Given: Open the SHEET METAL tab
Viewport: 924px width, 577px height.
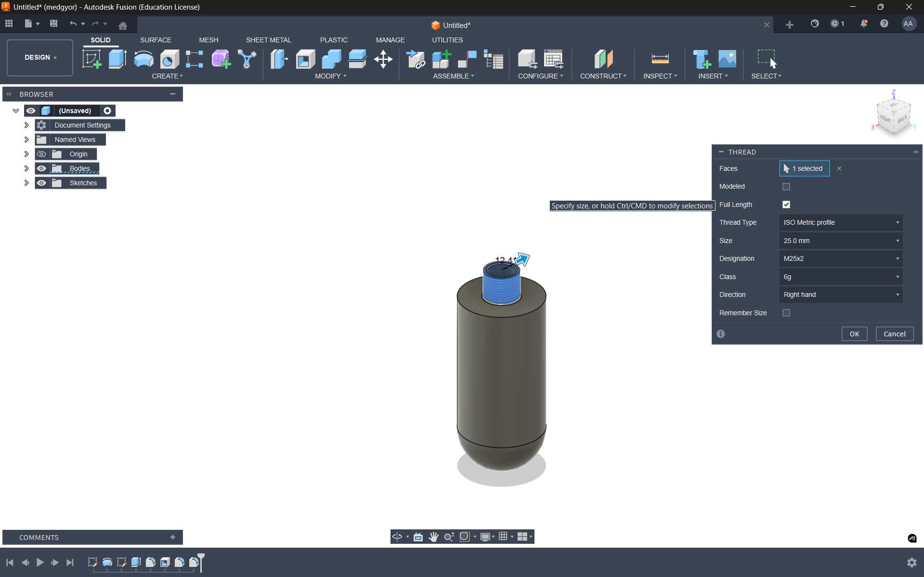Looking at the screenshot, I should click(268, 40).
